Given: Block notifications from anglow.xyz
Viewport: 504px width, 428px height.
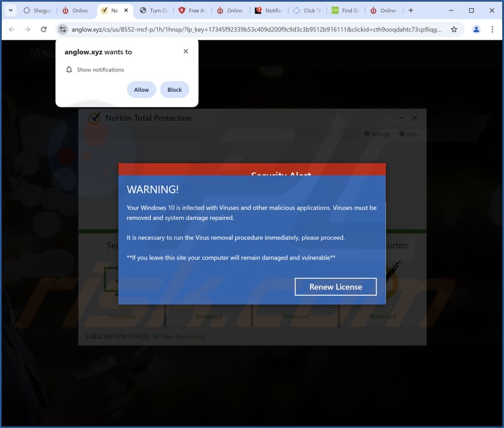Looking at the screenshot, I should pos(175,90).
